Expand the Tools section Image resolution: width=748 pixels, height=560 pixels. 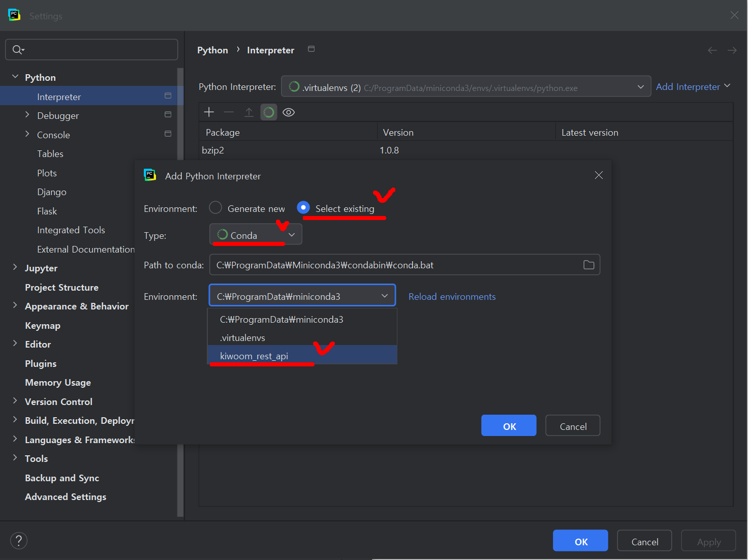(15, 457)
